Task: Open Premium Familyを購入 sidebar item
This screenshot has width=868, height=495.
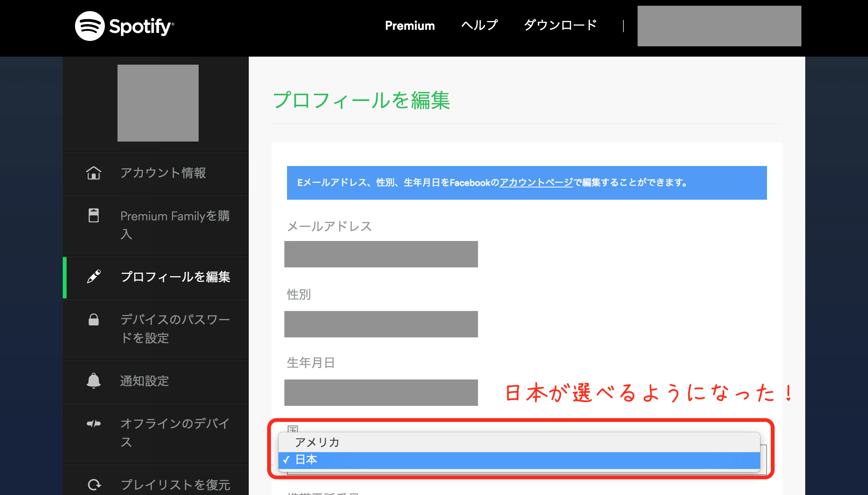Action: pyautogui.click(x=156, y=226)
